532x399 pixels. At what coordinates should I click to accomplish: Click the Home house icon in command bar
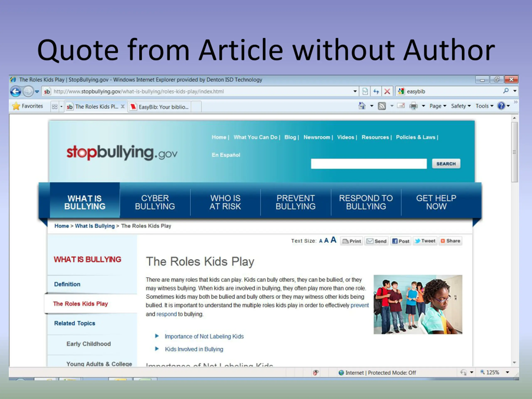[x=362, y=106]
